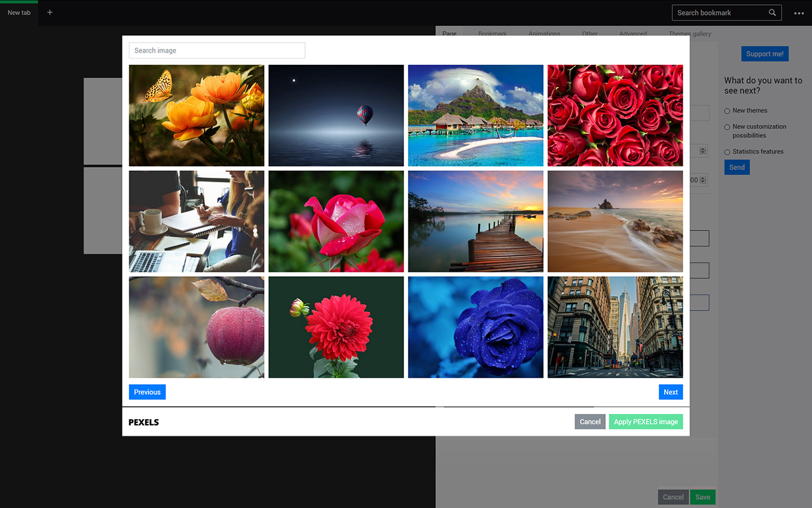
Task: Select the wooden pier sunset image
Action: (476, 221)
